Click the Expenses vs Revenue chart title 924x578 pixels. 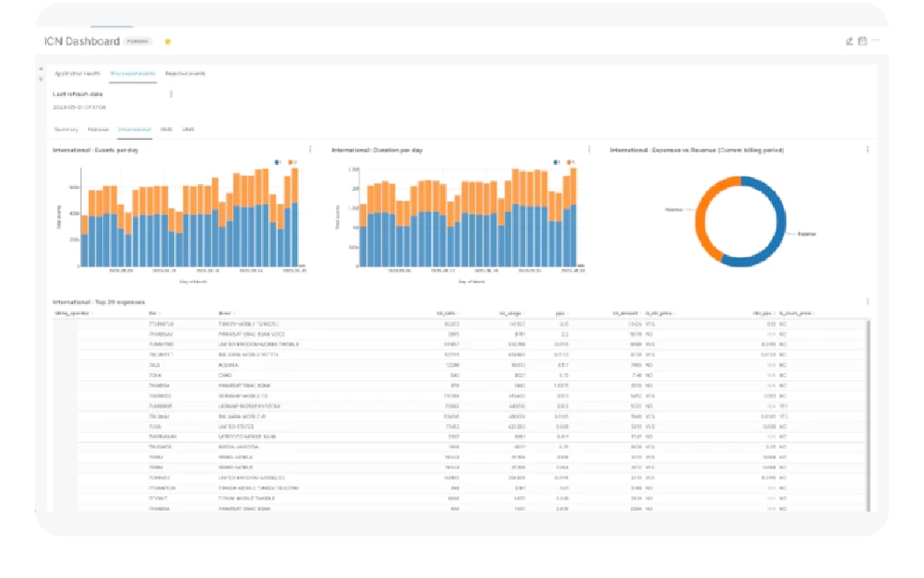point(697,150)
